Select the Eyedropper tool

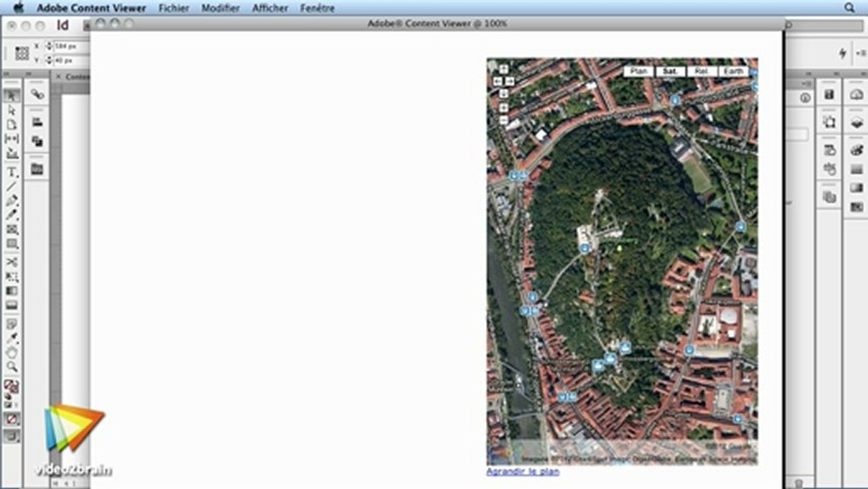click(x=12, y=338)
